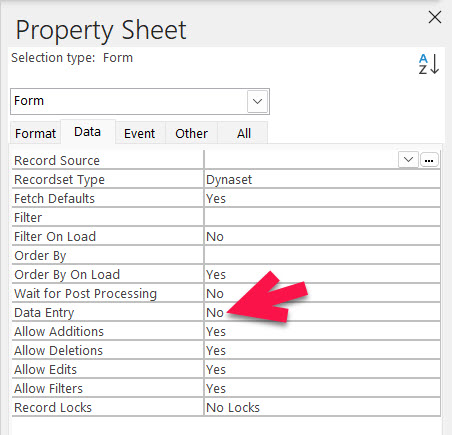Open the Record Source builder ellipsis button

(x=429, y=160)
